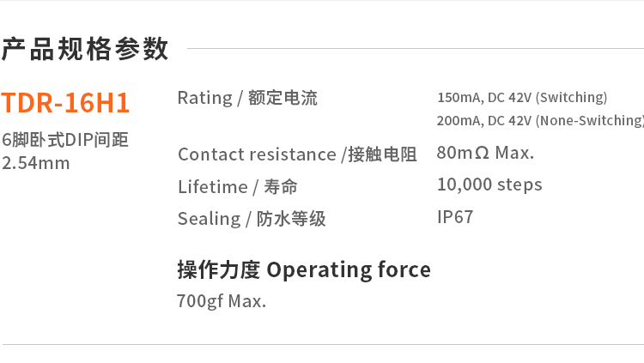Select the Rating / 额定电流 label
The image size is (644, 363).
(247, 98)
